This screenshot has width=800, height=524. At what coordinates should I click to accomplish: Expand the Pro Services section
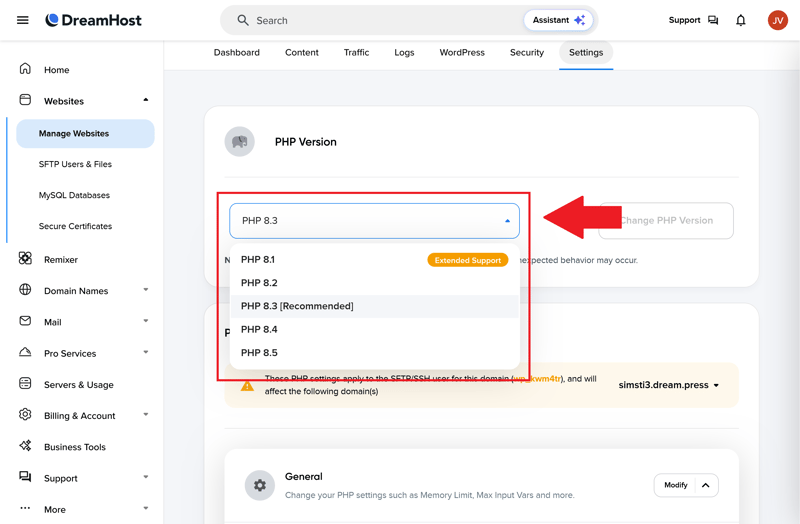click(x=146, y=352)
